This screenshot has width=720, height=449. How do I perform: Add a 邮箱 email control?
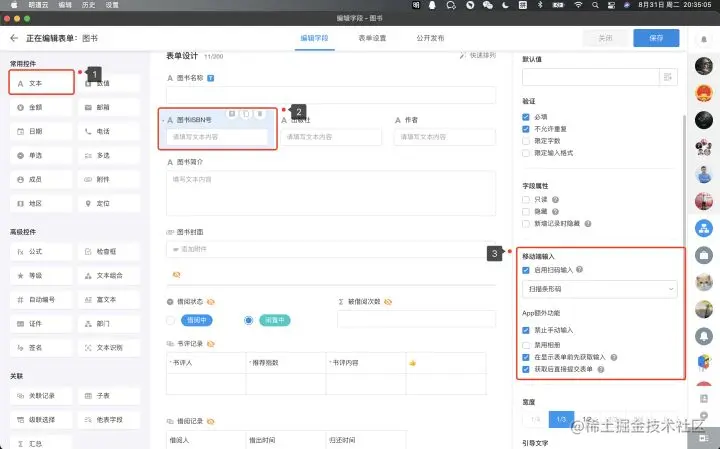coord(109,107)
